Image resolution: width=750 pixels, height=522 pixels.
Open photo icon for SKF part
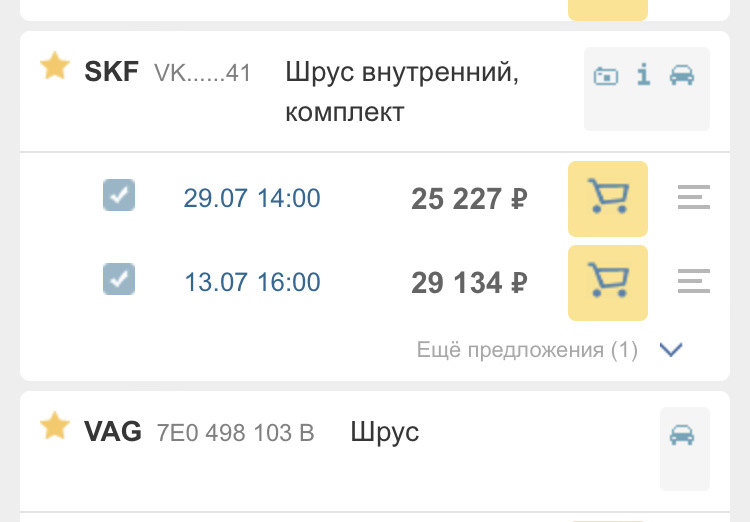(x=606, y=76)
